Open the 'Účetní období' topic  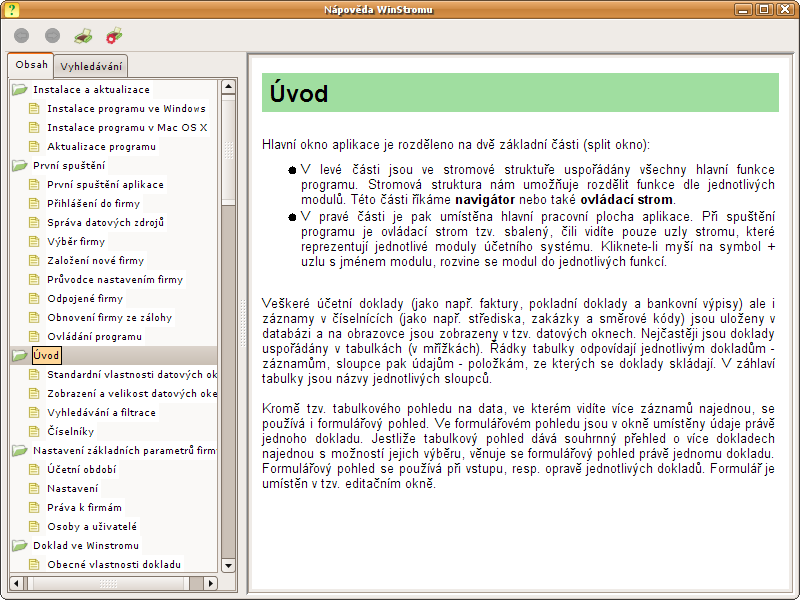click(x=82, y=469)
